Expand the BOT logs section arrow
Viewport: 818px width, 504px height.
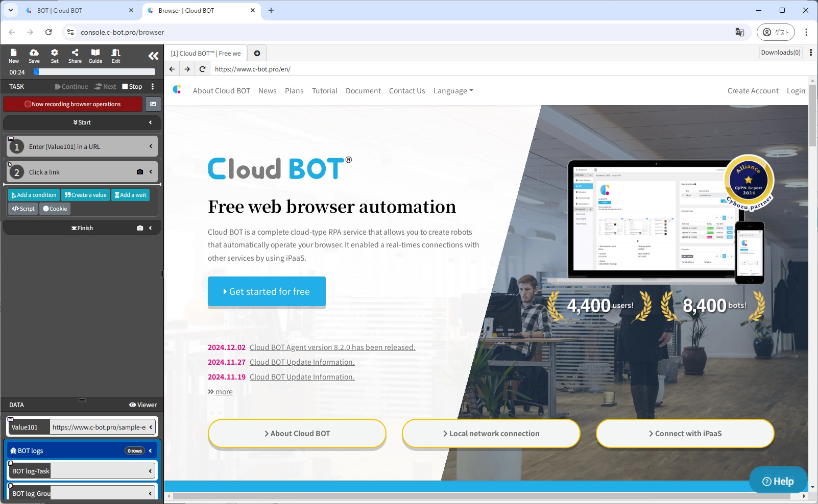[151, 450]
